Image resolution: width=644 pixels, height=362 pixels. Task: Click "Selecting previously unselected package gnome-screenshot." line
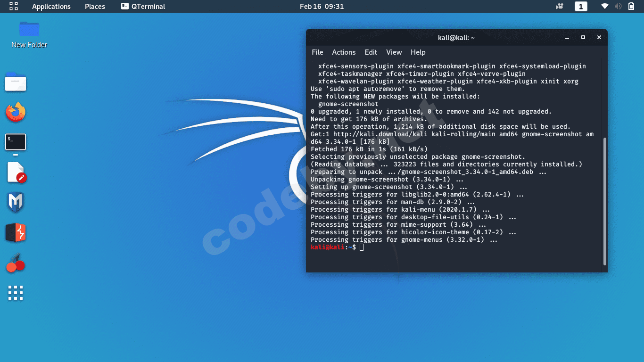point(418,157)
